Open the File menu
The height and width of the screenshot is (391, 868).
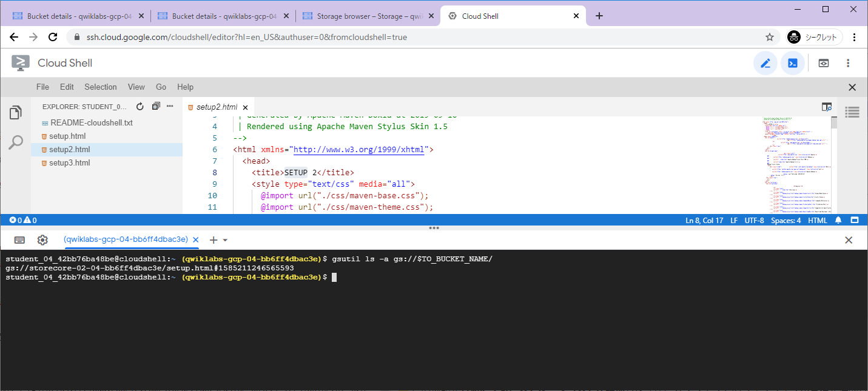[42, 87]
